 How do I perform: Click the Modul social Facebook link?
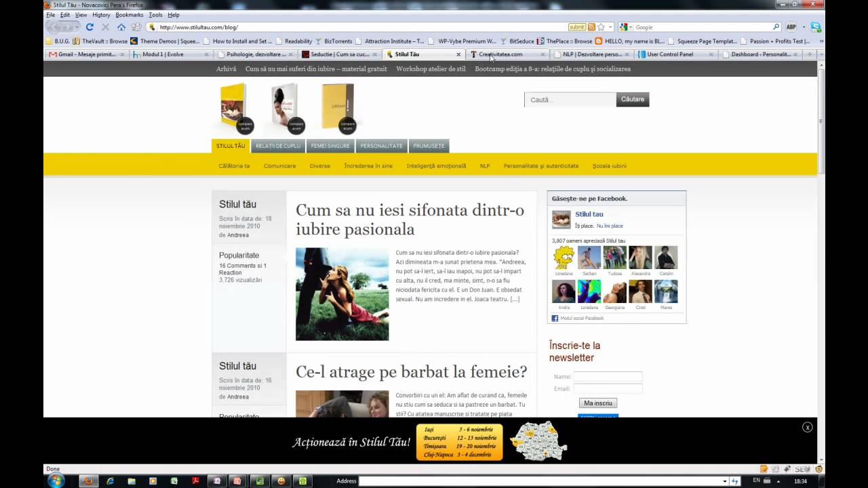[x=582, y=318]
